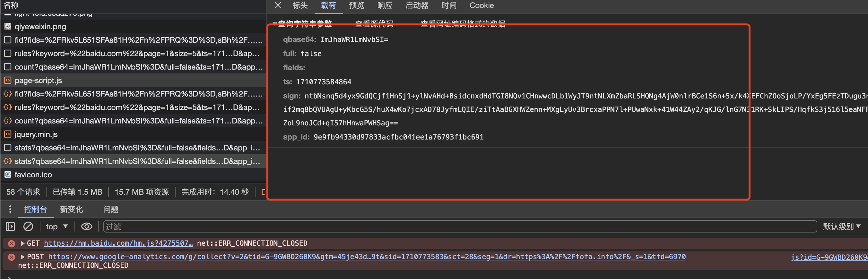The image size is (868, 279).
Task: Open the three-dot drawer menu
Action: click(10, 209)
